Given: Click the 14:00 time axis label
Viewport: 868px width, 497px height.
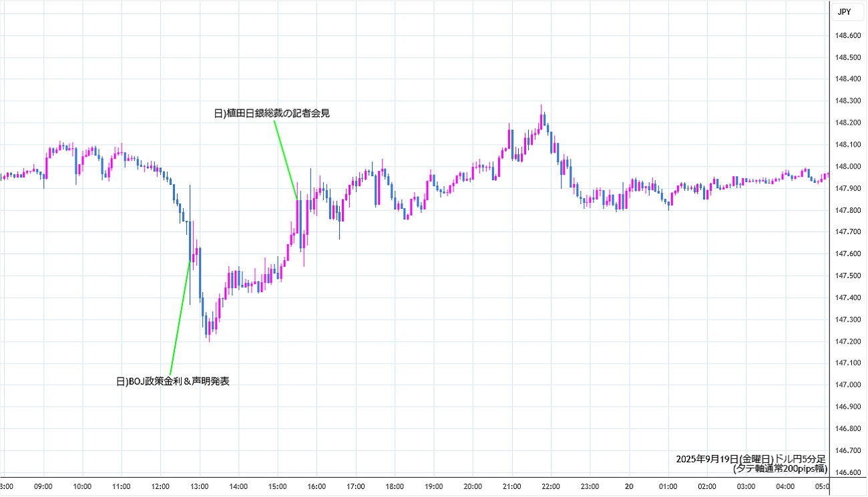Looking at the screenshot, I should (x=238, y=486).
